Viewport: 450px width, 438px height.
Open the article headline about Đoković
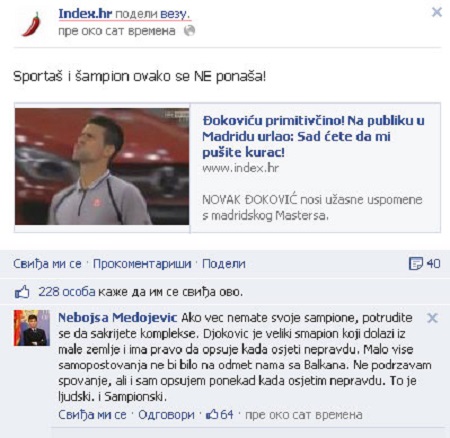(313, 136)
